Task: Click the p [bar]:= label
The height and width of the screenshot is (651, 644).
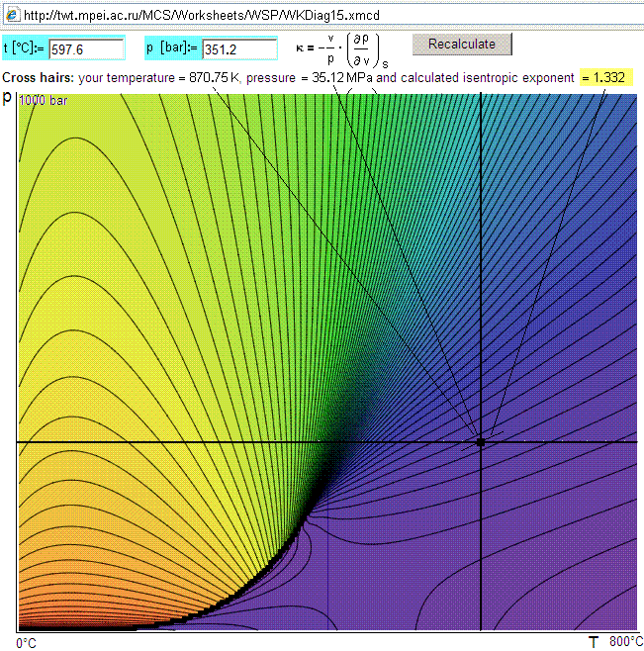Action: (171, 47)
